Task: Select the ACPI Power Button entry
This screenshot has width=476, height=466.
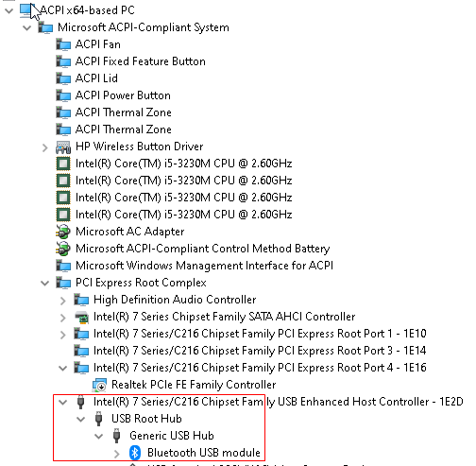Action: click(x=123, y=95)
